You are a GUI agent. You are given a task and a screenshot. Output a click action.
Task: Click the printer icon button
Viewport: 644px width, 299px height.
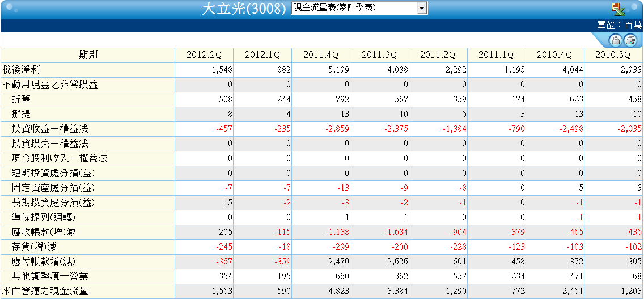[630, 40]
